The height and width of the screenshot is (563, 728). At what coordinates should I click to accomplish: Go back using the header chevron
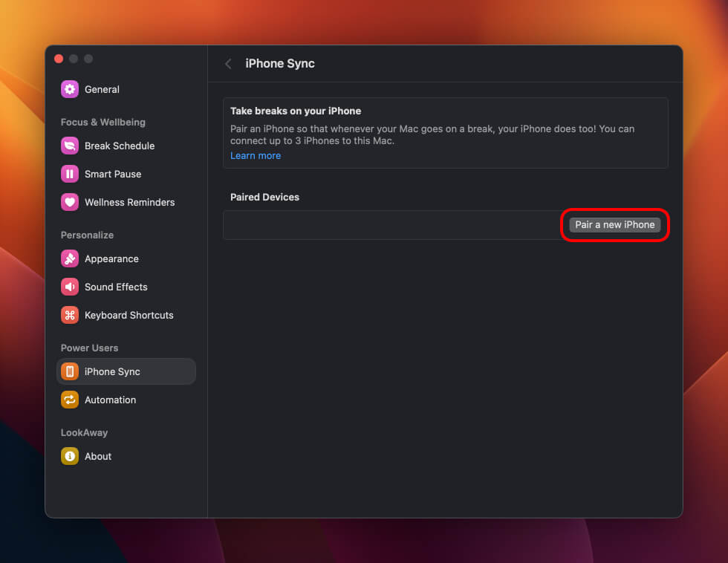pos(228,64)
